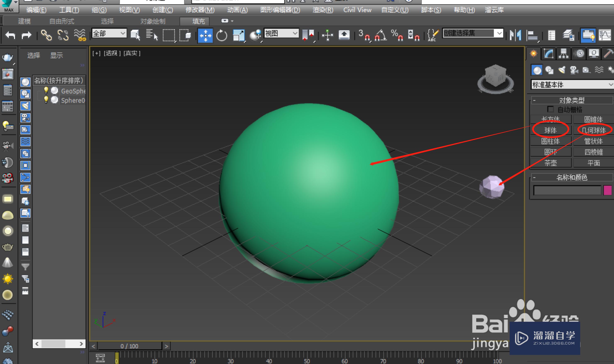The width and height of the screenshot is (614, 364).
Task: Click the magenta object color swatch
Action: click(607, 190)
